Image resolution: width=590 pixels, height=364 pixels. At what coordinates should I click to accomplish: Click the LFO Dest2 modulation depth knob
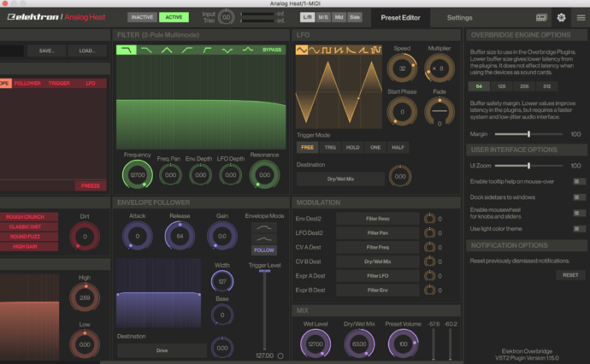429,232
